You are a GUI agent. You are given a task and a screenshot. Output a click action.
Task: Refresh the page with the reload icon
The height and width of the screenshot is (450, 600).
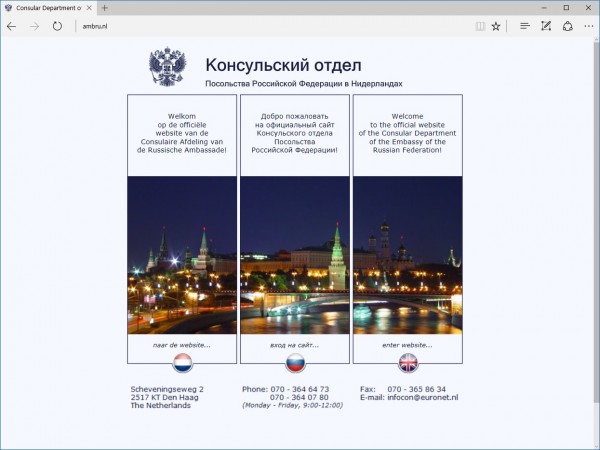(57, 26)
